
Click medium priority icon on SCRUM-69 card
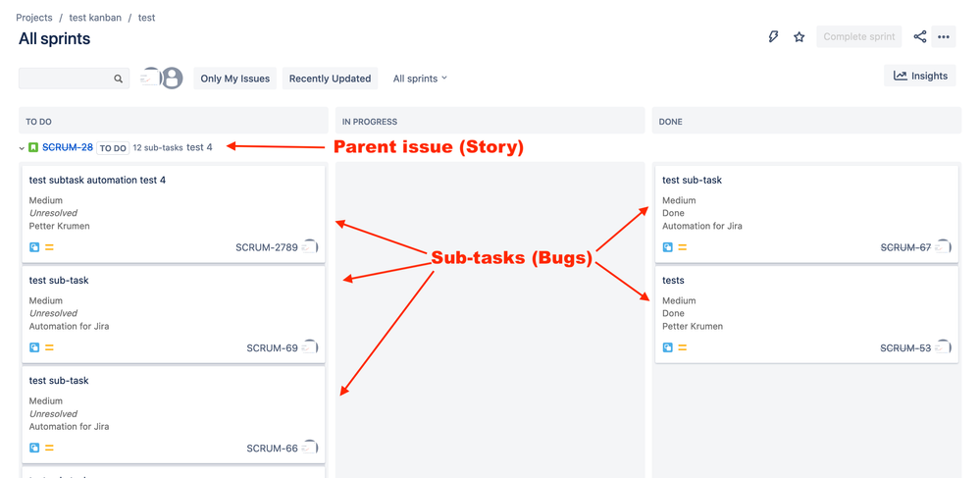(x=49, y=347)
